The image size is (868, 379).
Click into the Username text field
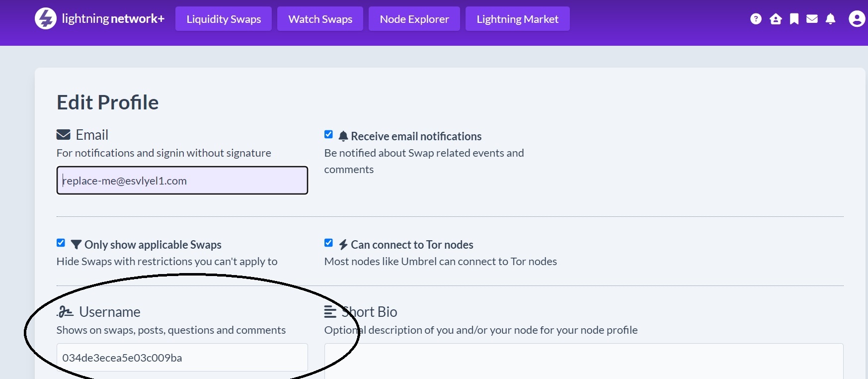pos(182,358)
